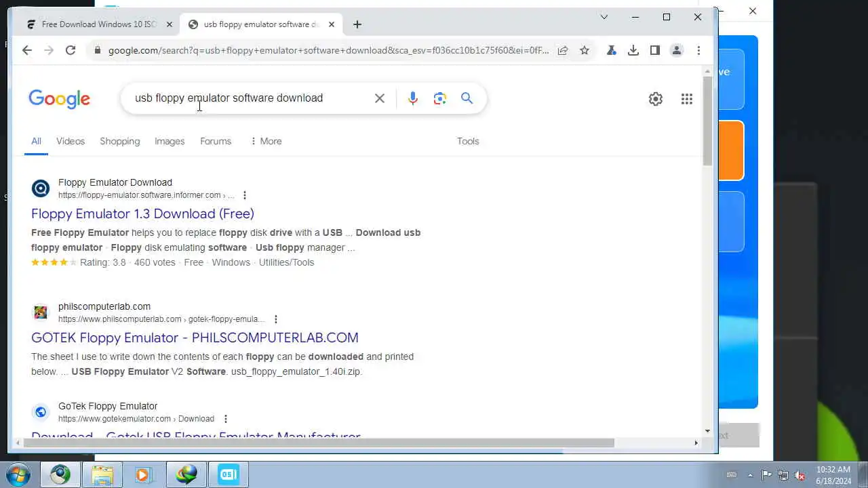
Task: Click the philscomputerlab.com site name
Action: [x=104, y=306]
